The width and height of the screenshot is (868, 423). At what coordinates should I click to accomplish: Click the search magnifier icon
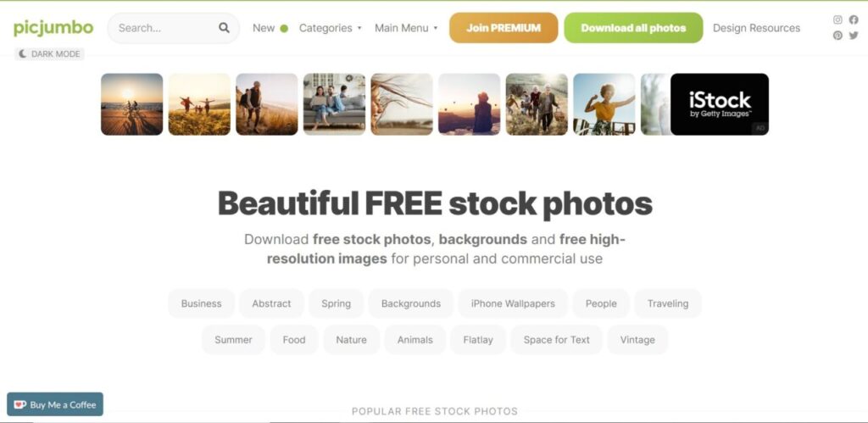pos(224,28)
